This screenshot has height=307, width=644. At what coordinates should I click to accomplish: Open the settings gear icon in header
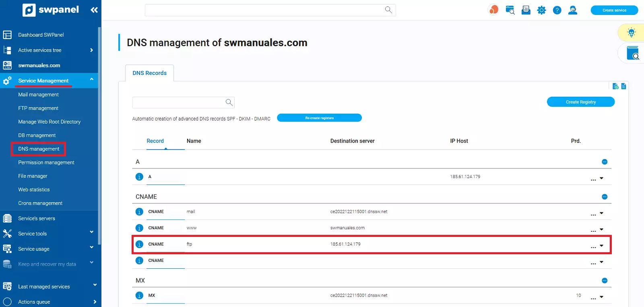tap(541, 10)
